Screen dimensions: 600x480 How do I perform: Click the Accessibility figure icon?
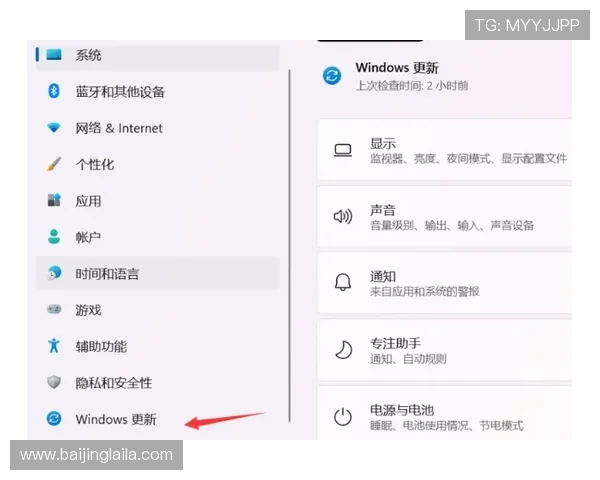[54, 346]
